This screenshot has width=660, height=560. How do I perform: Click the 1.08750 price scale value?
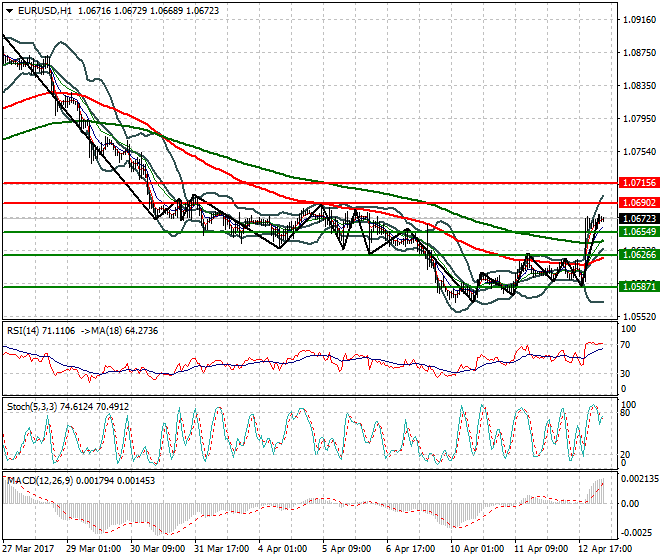tap(639, 53)
